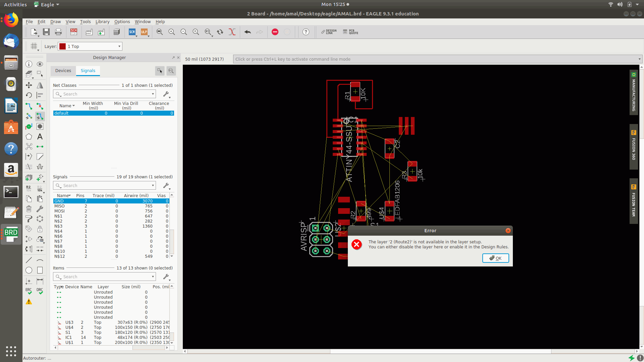The height and width of the screenshot is (362, 644).
Task: Click the Delete trash tool
Action: point(29,209)
